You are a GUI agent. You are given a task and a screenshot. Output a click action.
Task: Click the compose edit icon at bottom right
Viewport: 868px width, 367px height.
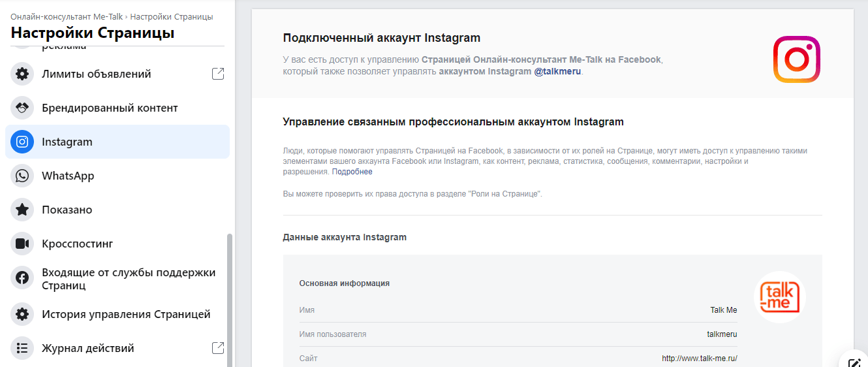click(x=854, y=362)
